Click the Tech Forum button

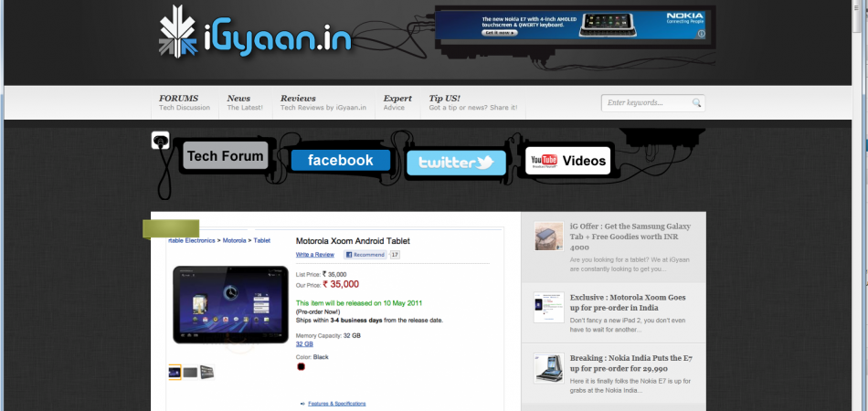pos(226,156)
